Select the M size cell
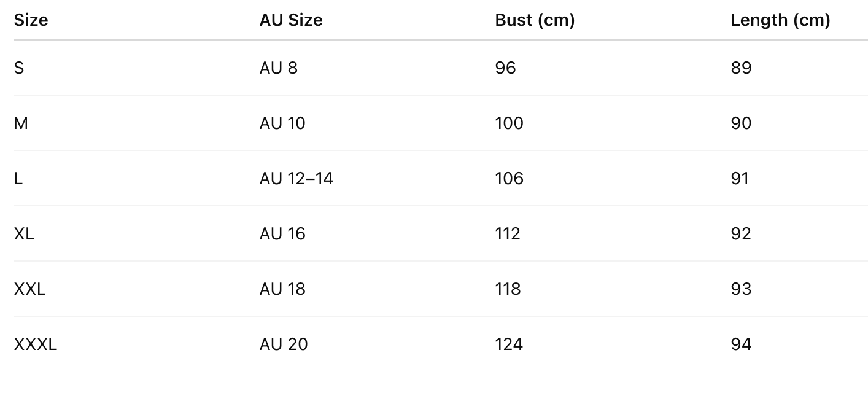 21,123
